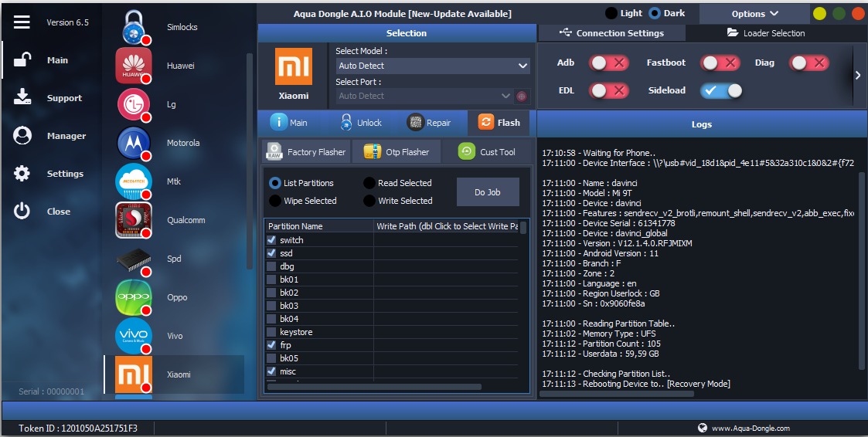Uncheck the frp partition checkbox
Viewport: 868px width, 437px height.
[271, 344]
